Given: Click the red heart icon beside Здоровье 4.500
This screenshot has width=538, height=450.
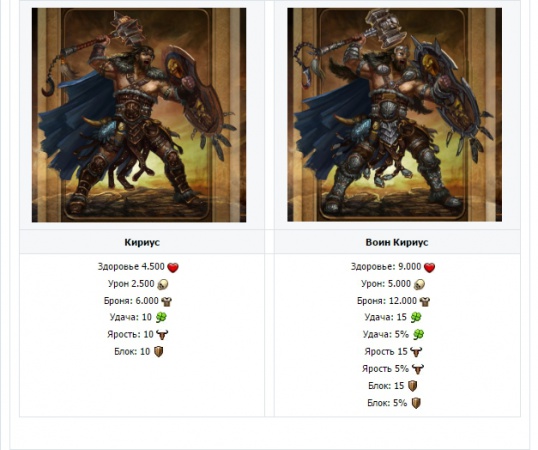Looking at the screenshot, I should point(173,267).
